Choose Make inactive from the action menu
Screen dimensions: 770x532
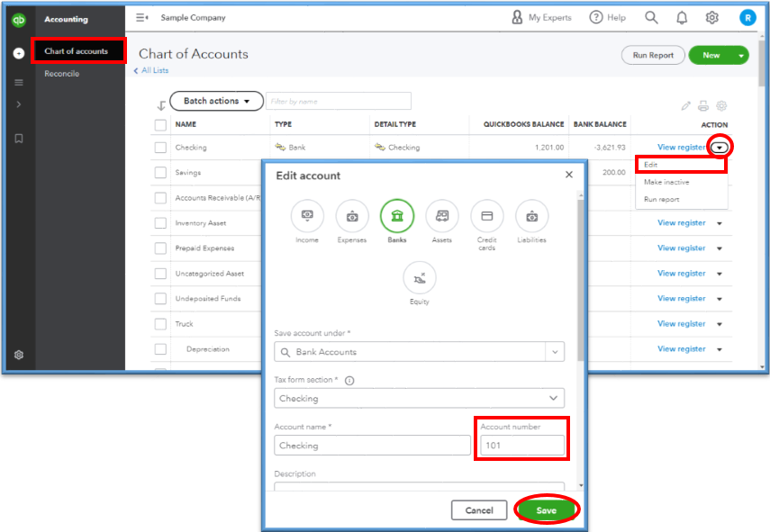[681, 182]
